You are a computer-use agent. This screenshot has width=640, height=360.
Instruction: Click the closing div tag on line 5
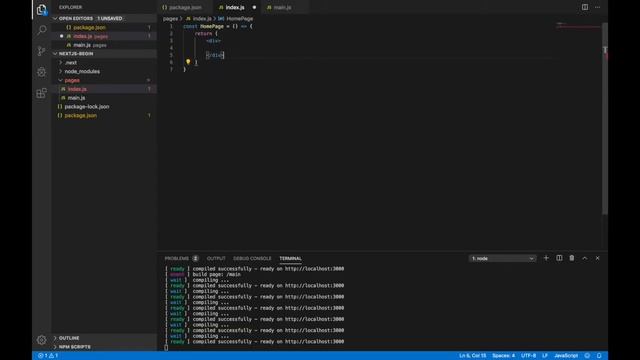click(x=215, y=55)
